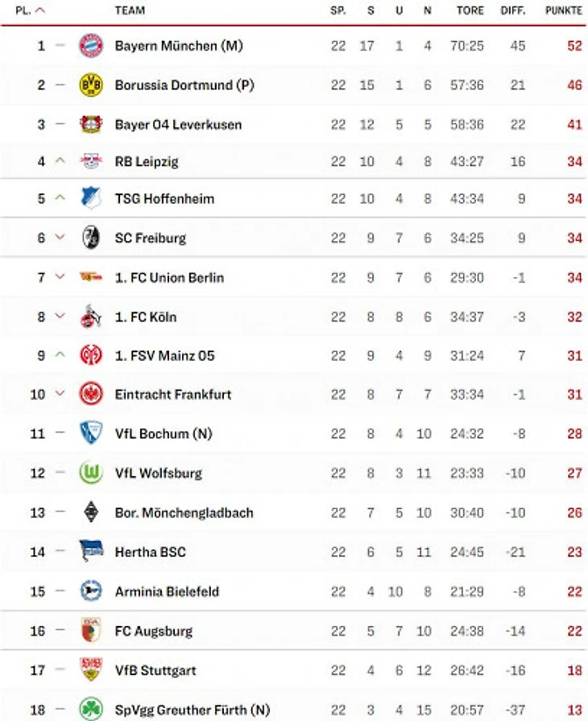Click the TSG Hoffenheim crest

tap(91, 198)
